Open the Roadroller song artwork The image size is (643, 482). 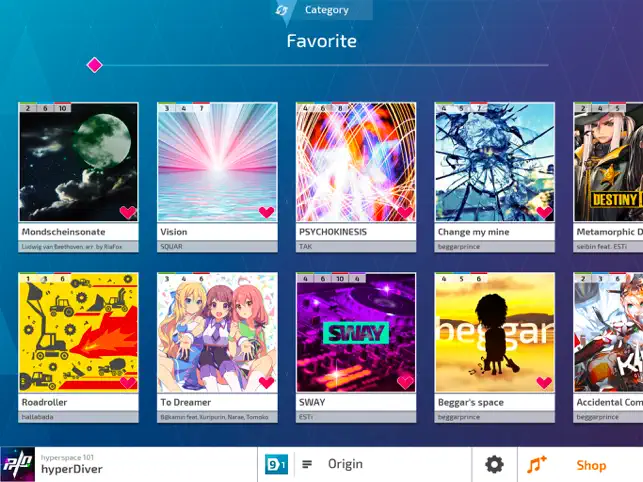78,332
